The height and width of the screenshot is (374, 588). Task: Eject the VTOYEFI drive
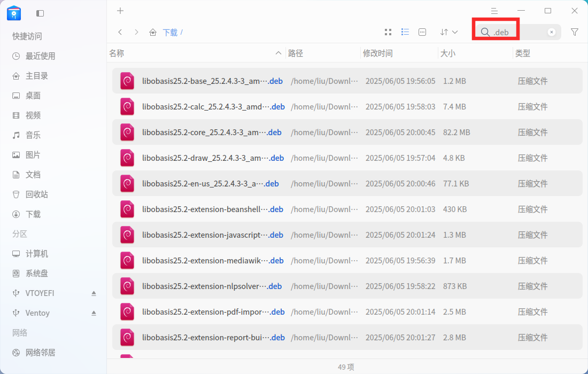(94, 293)
